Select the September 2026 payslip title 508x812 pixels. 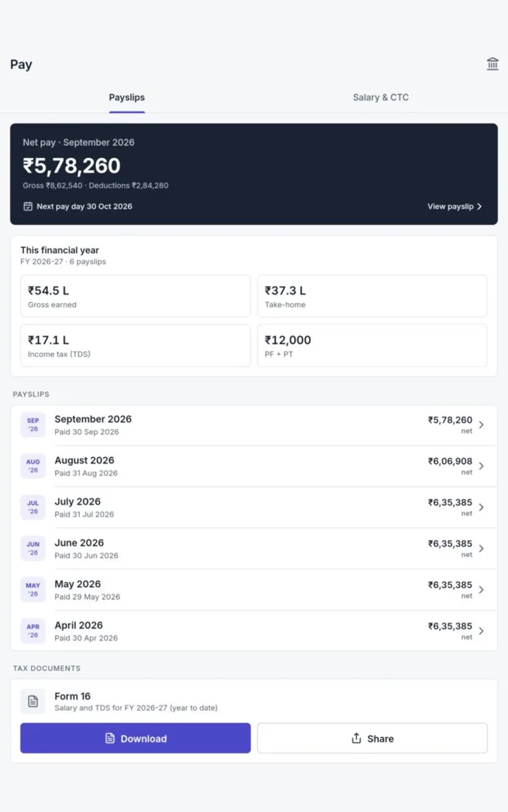point(93,419)
